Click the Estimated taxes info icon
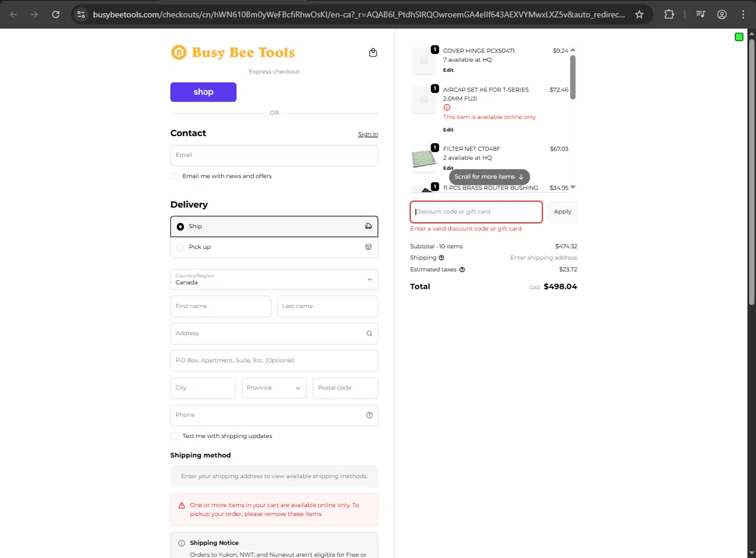This screenshot has height=558, width=756. [x=462, y=270]
